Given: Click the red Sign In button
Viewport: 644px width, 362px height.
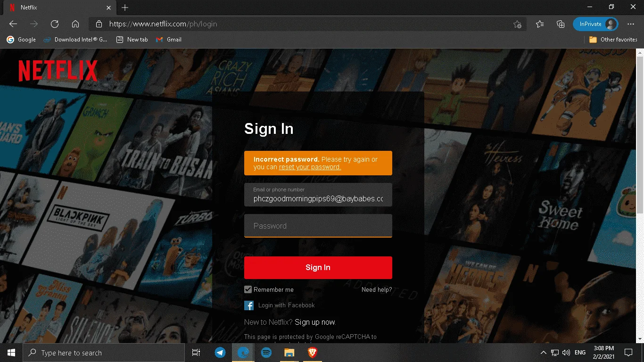Looking at the screenshot, I should [x=318, y=268].
